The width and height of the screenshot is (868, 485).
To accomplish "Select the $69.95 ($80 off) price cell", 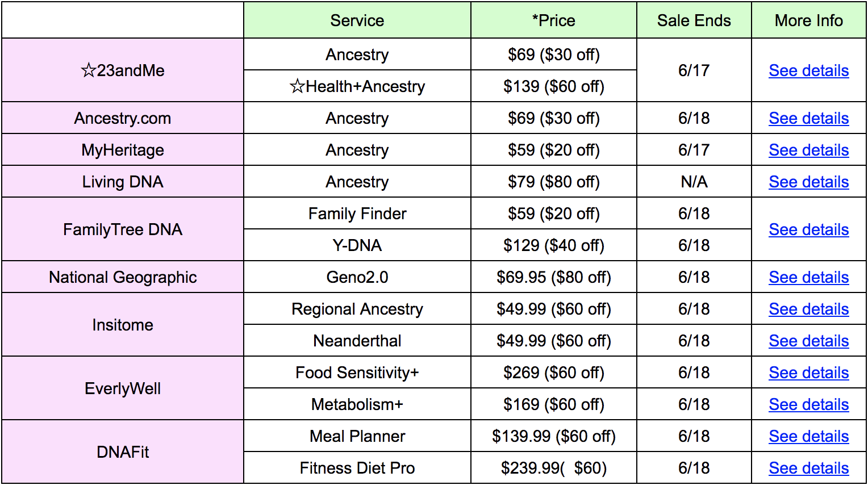I will tap(554, 277).
